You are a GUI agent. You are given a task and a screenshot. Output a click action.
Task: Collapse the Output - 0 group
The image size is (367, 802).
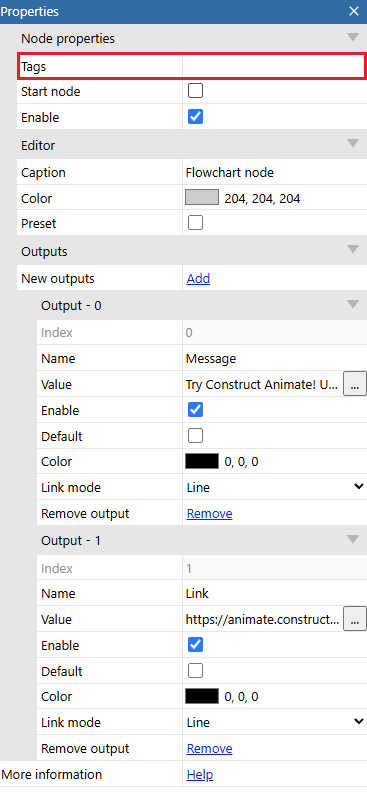coord(353,305)
